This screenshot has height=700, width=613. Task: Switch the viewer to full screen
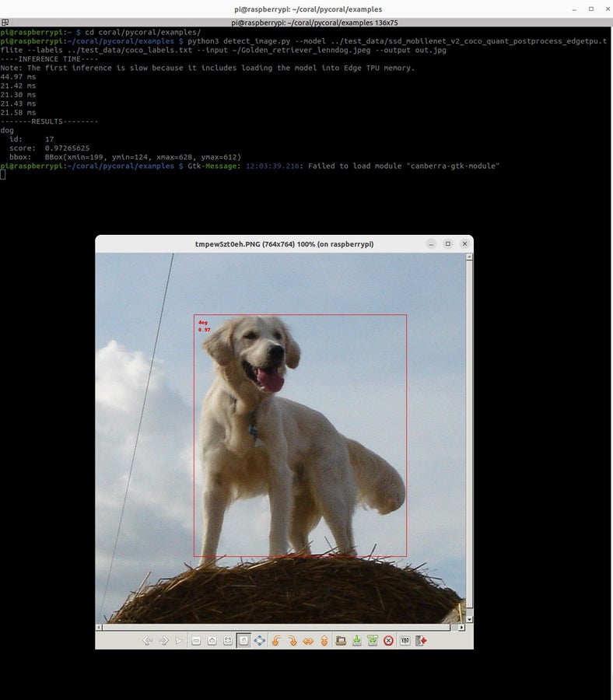click(259, 641)
